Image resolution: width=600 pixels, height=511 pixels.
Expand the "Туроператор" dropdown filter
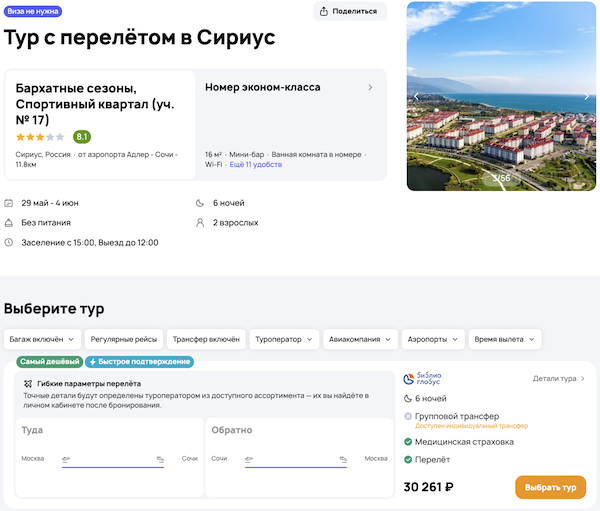pos(285,339)
